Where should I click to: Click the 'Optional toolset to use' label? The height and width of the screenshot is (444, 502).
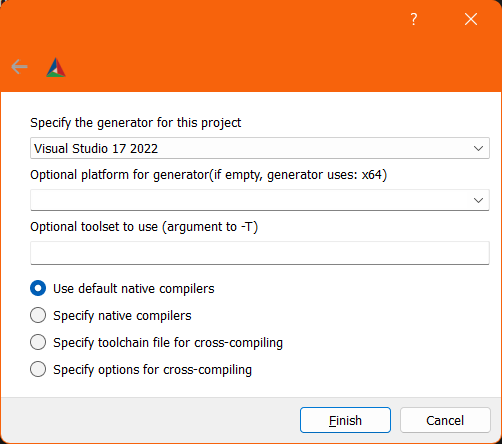144,227
